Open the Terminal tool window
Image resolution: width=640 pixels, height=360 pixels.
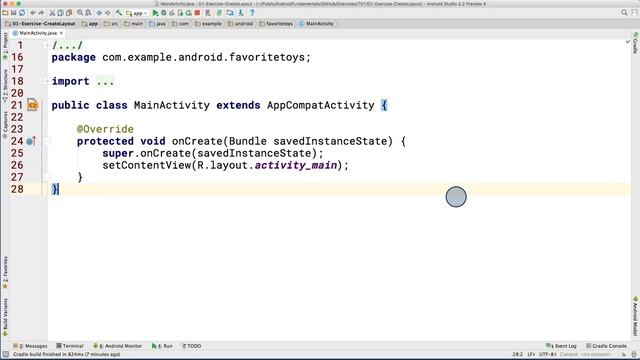(70, 346)
